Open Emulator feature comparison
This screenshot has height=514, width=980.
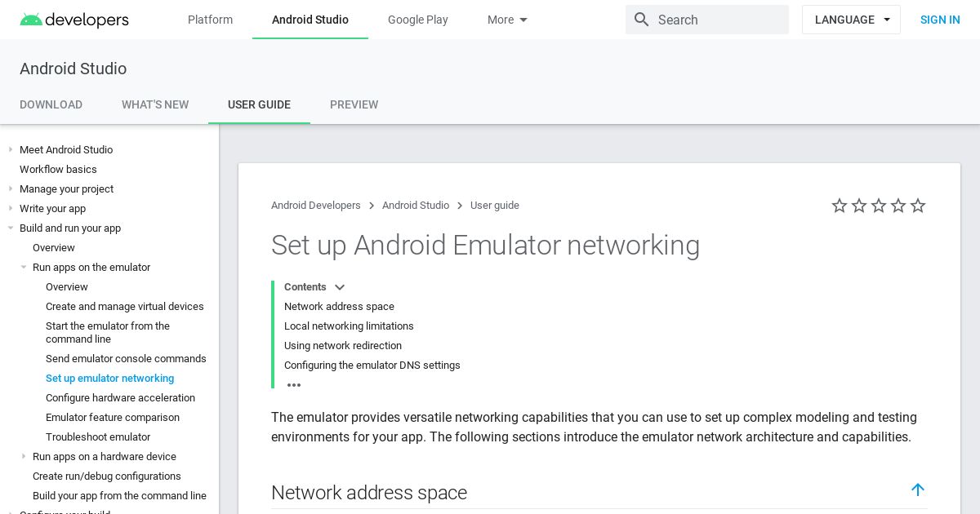click(x=113, y=418)
